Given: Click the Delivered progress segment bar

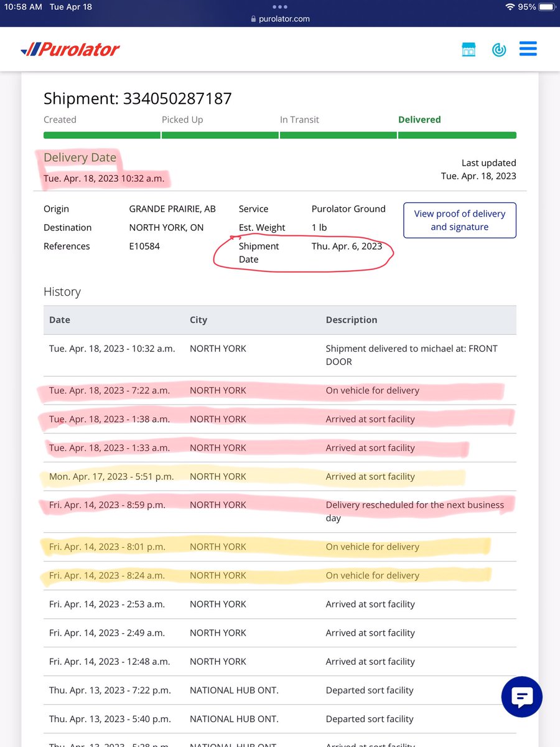Looking at the screenshot, I should pos(457,135).
